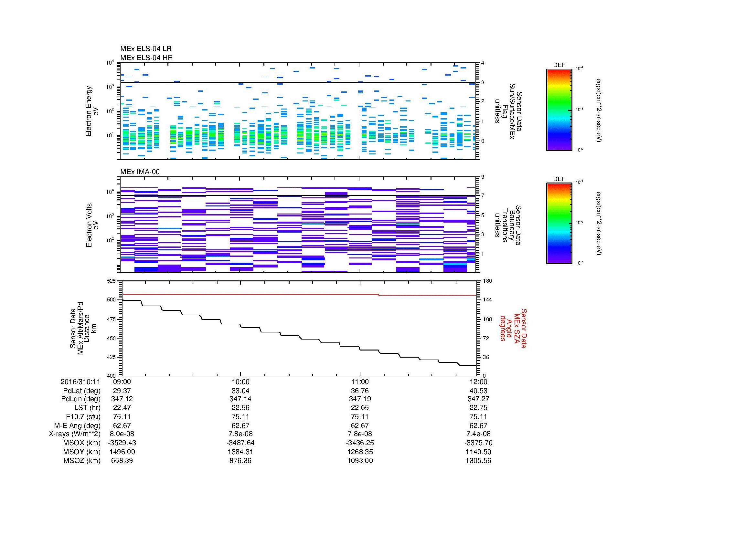Click the 36 SZA axis tick

click(x=486, y=357)
